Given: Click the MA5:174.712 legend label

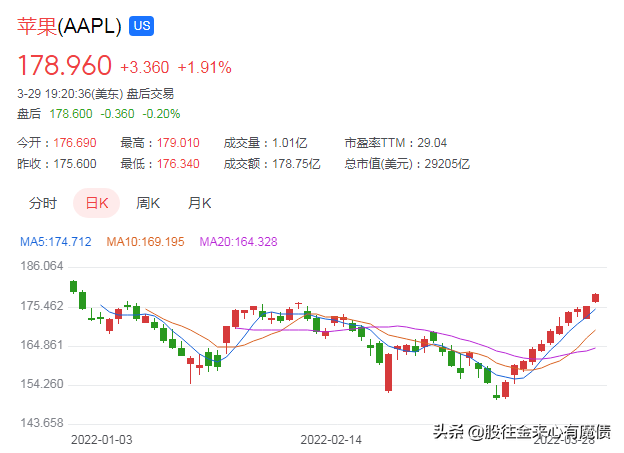Looking at the screenshot, I should pos(56,242).
